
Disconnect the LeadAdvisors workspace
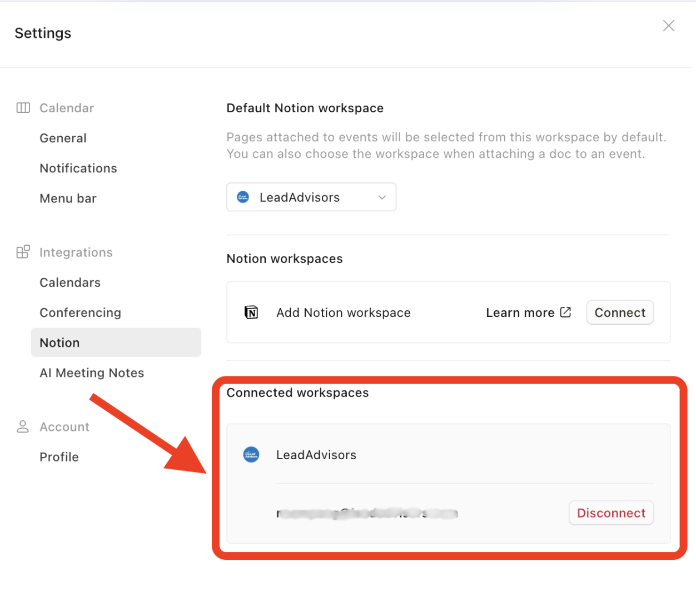(x=611, y=513)
